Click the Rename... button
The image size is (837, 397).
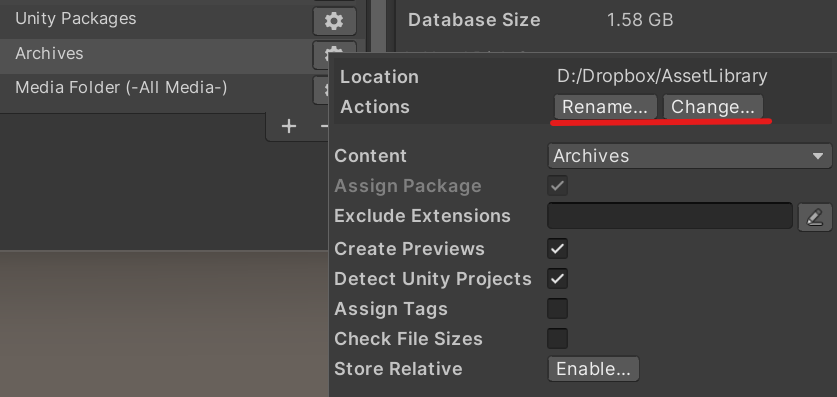tap(605, 107)
